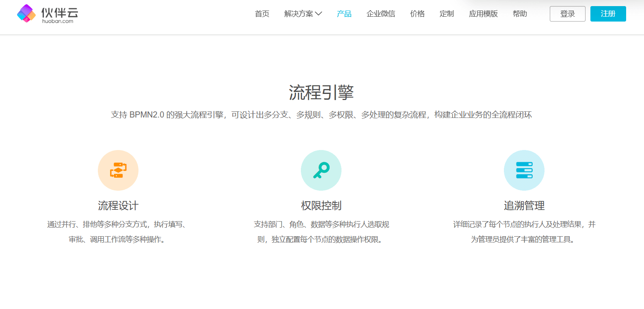This screenshot has height=309, width=644.
Task: Expand the 解决方案 chevron arrow
Action: pos(319,14)
